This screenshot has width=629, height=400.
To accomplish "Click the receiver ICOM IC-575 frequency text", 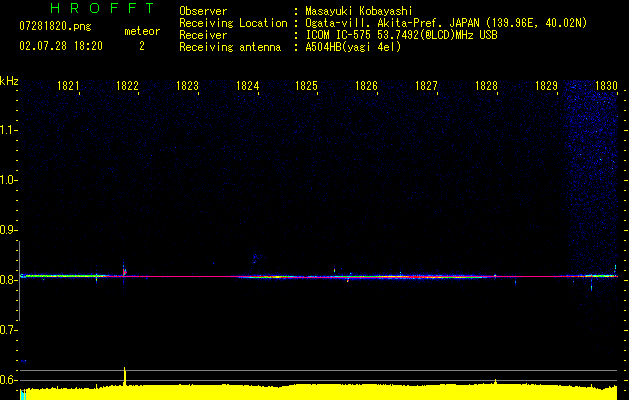I will tap(402, 35).
